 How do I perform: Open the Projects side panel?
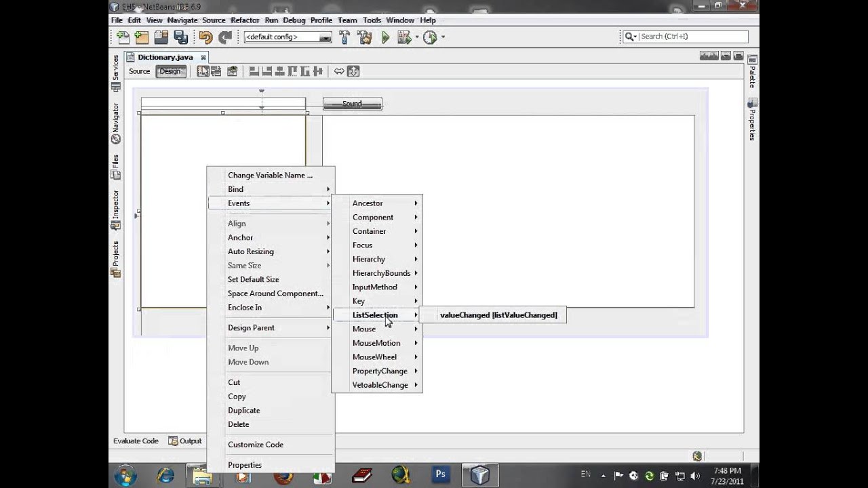click(x=115, y=259)
